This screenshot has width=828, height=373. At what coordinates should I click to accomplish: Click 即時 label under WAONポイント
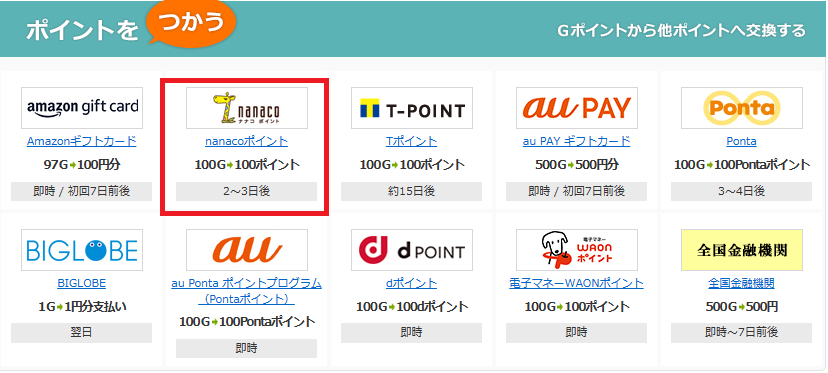tap(577, 333)
